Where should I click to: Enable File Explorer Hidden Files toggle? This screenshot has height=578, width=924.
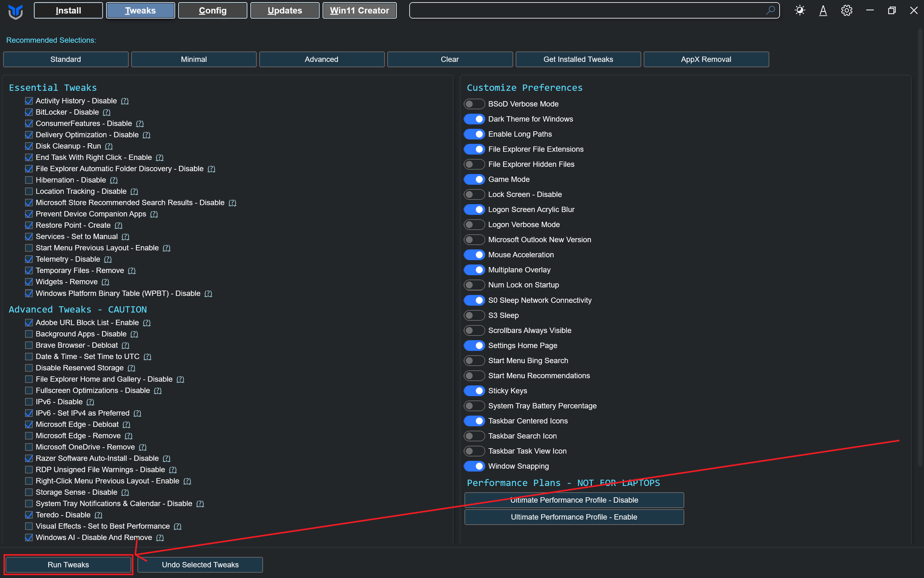(x=474, y=164)
